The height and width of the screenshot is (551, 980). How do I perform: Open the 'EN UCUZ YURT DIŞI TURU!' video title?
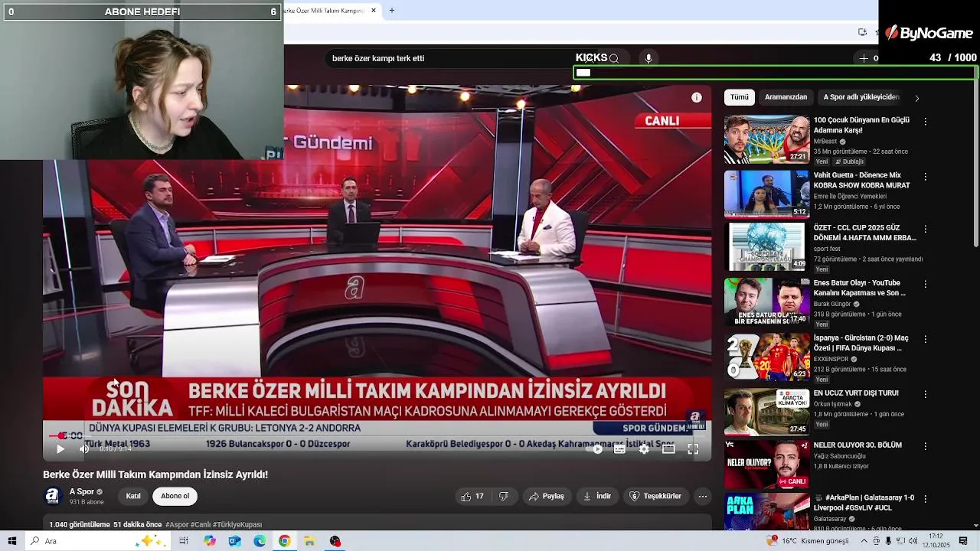[x=856, y=393]
